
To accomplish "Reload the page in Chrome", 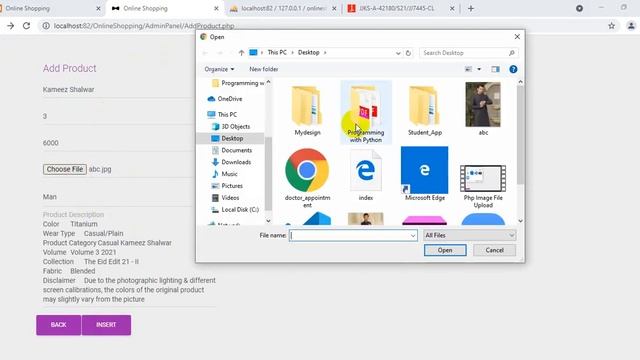I will tap(27, 26).
